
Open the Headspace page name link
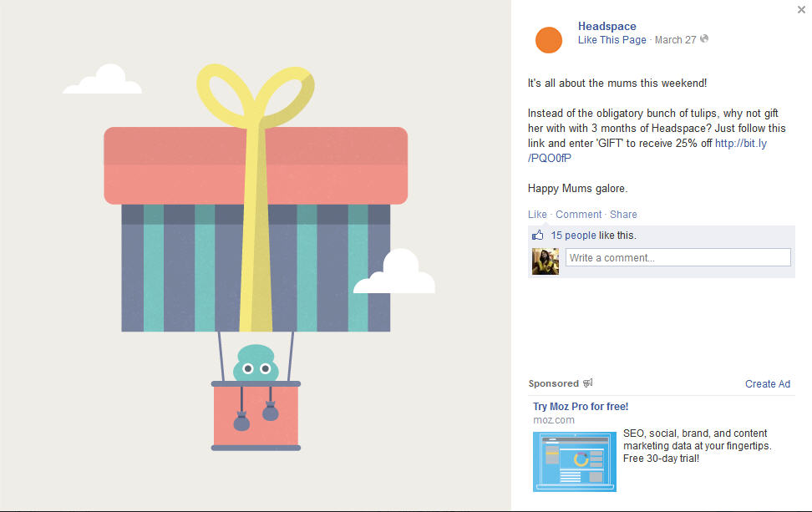tap(607, 26)
